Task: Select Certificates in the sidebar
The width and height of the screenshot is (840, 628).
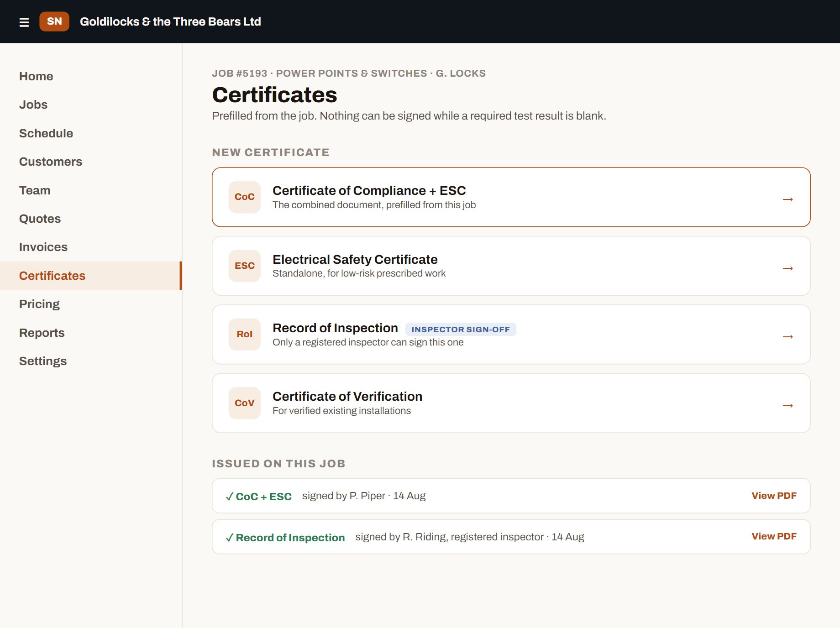Action: [91, 276]
